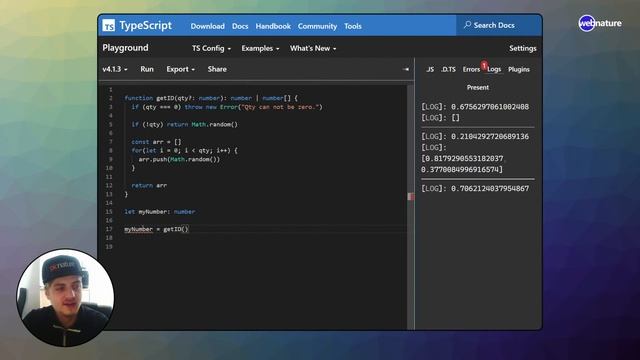Switch to the Logs tab

[494, 69]
